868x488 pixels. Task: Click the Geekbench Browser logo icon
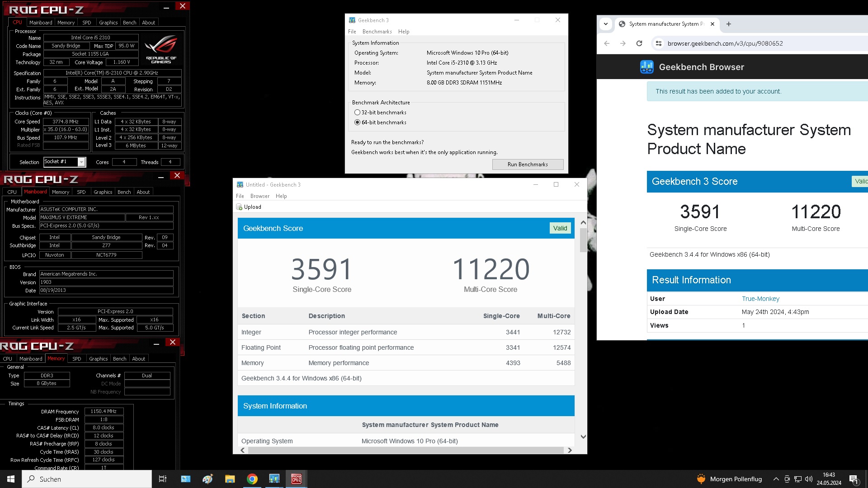(646, 67)
